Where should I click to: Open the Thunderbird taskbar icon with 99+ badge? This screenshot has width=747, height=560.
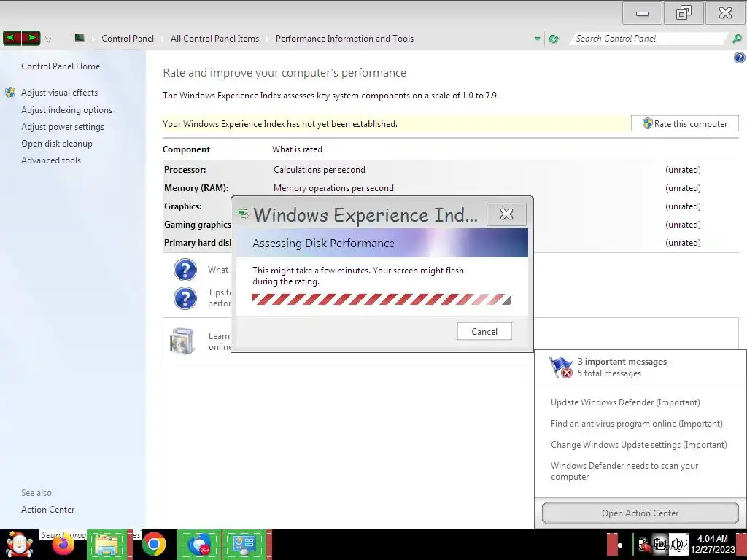click(199, 545)
